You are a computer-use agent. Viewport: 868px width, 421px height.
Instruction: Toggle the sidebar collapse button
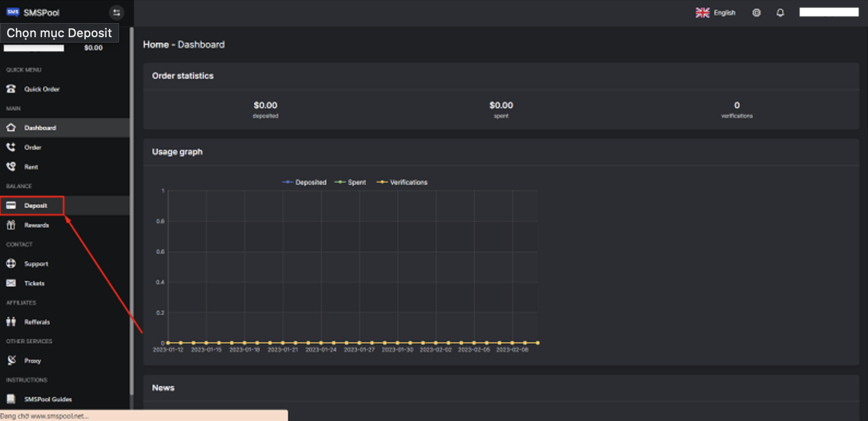[116, 13]
